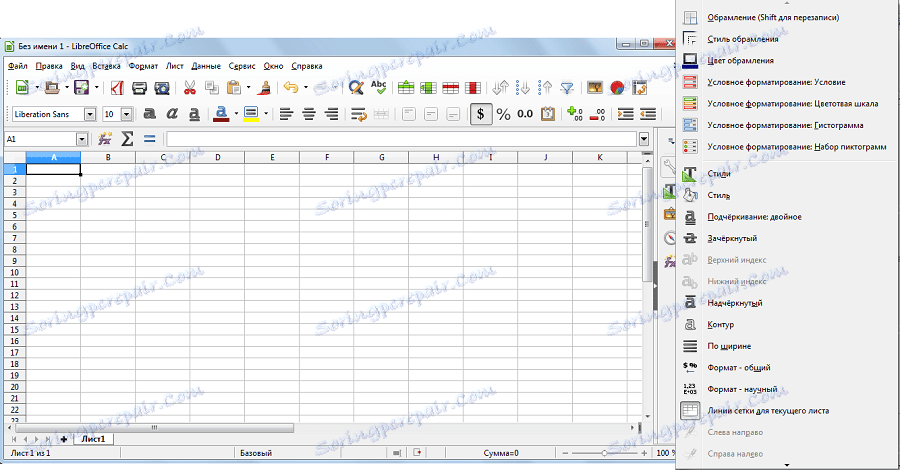Viewport: 900px width, 470px height.
Task: Toggle Подчёркивание: двойное in the list
Action: [x=754, y=216]
